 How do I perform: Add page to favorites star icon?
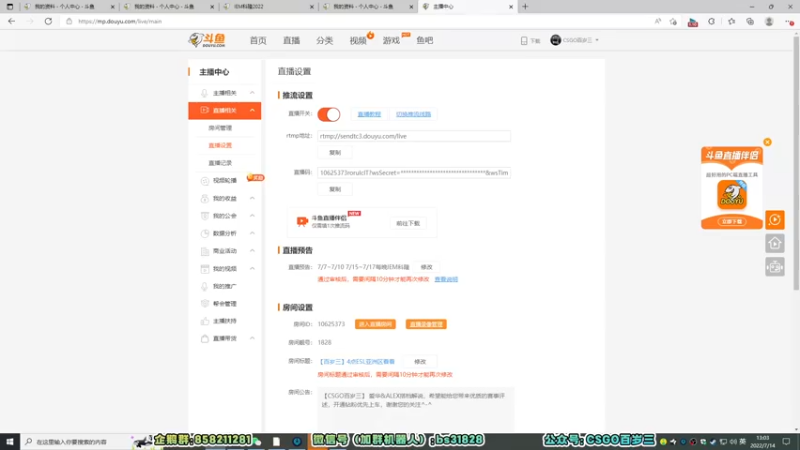pos(673,21)
